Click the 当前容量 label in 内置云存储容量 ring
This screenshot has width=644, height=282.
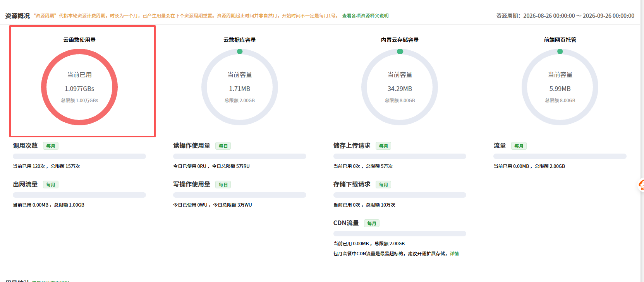(x=400, y=75)
